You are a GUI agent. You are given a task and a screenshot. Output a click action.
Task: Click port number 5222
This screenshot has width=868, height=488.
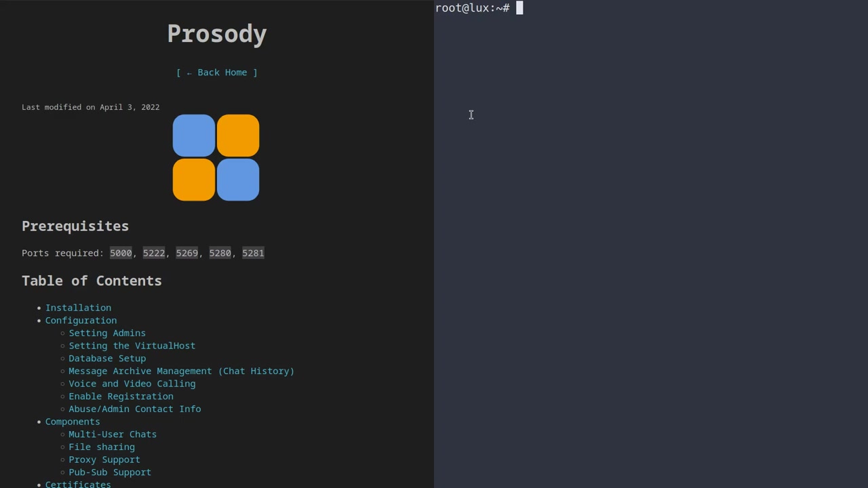click(154, 253)
